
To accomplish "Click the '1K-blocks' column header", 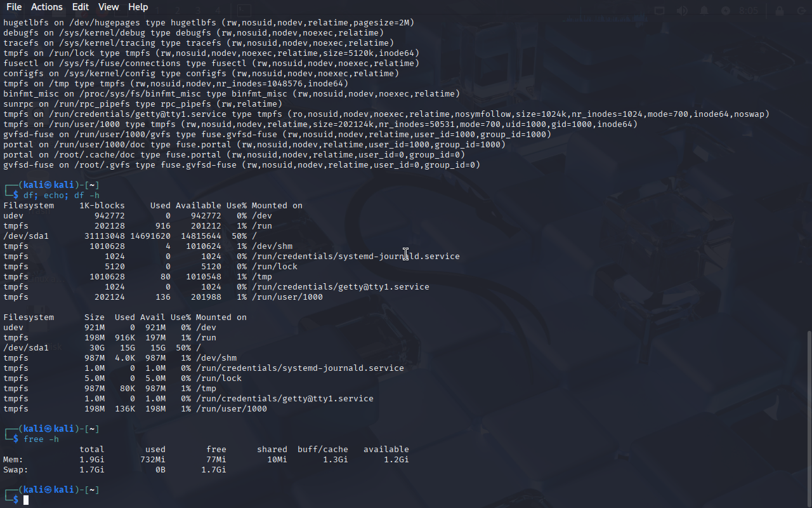I will pyautogui.click(x=102, y=205).
